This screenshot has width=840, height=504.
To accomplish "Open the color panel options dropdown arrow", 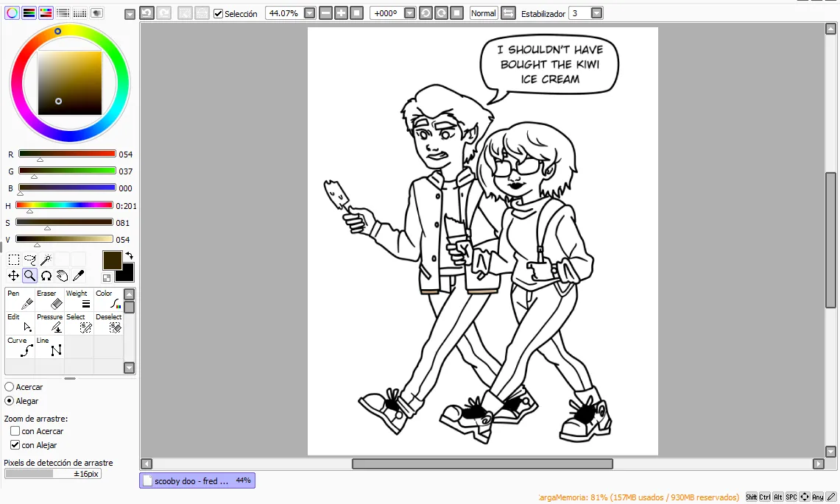I will pyautogui.click(x=130, y=15).
